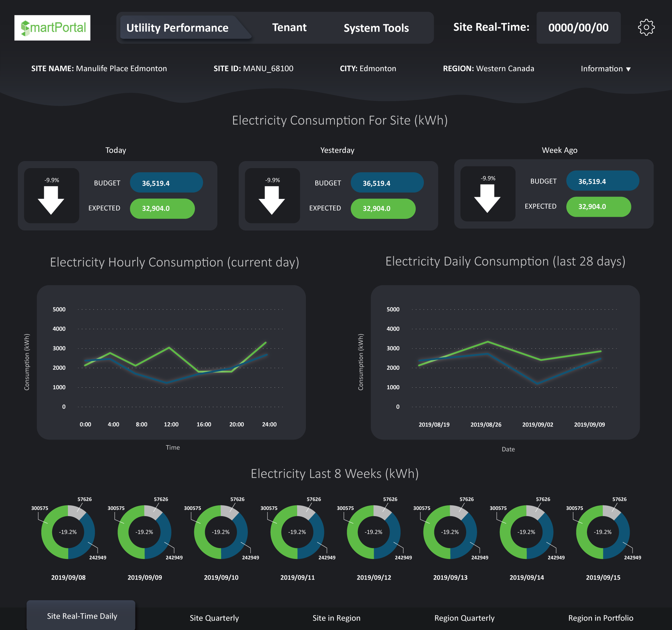Open the System Tools tab

point(376,28)
